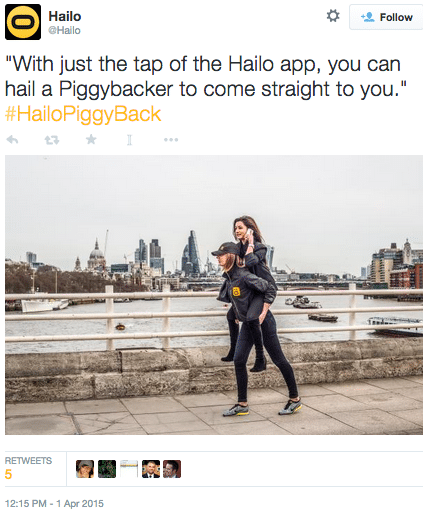423x514 pixels.
Task: Follow the Hailo account
Action: [x=386, y=17]
